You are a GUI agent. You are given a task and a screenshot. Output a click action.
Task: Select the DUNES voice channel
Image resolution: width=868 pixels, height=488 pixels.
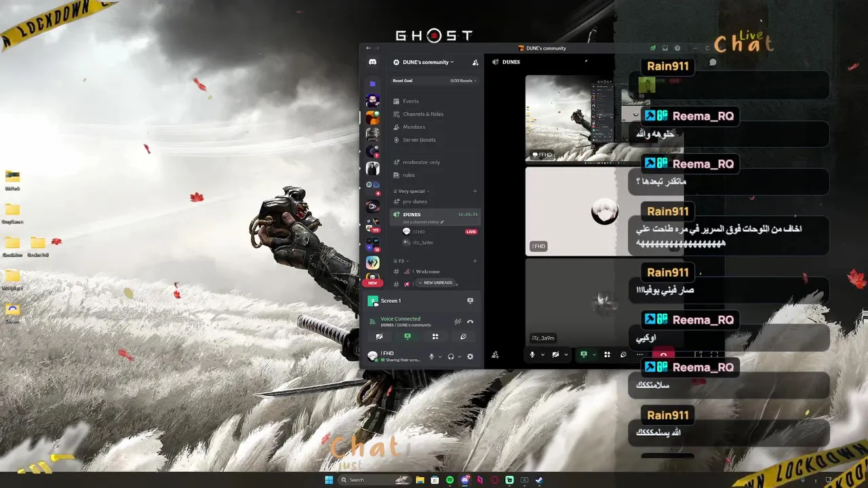435,216
